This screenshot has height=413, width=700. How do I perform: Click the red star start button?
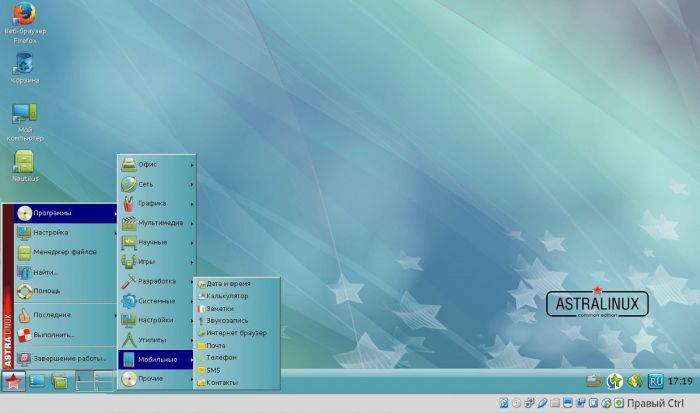coord(13,381)
